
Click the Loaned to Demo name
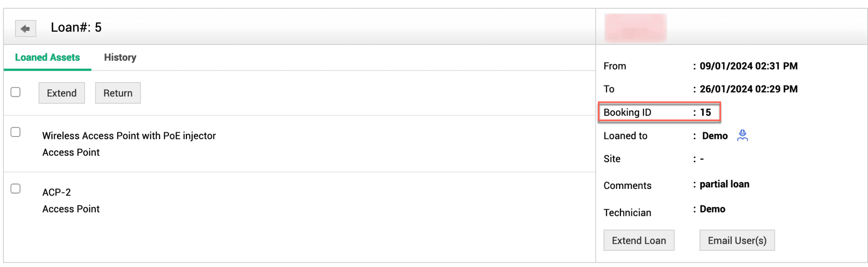click(x=714, y=136)
